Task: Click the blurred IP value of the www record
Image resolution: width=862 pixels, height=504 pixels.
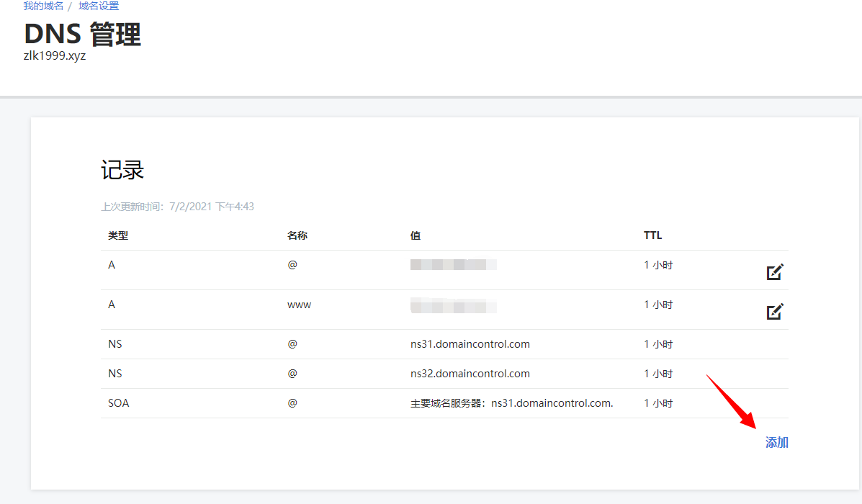Action: point(453,305)
